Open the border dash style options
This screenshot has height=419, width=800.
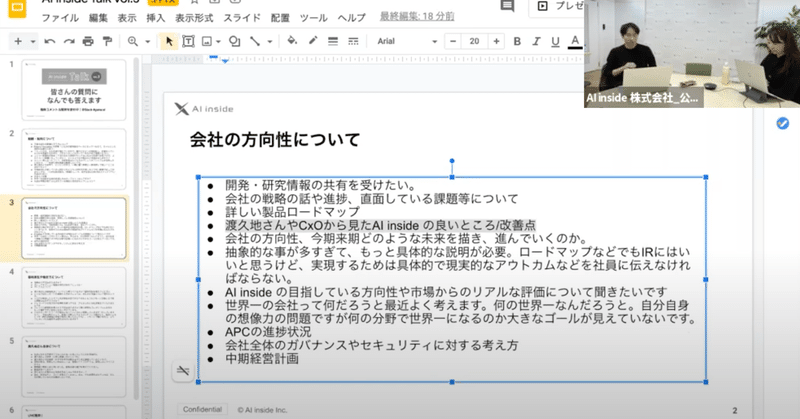click(x=353, y=41)
